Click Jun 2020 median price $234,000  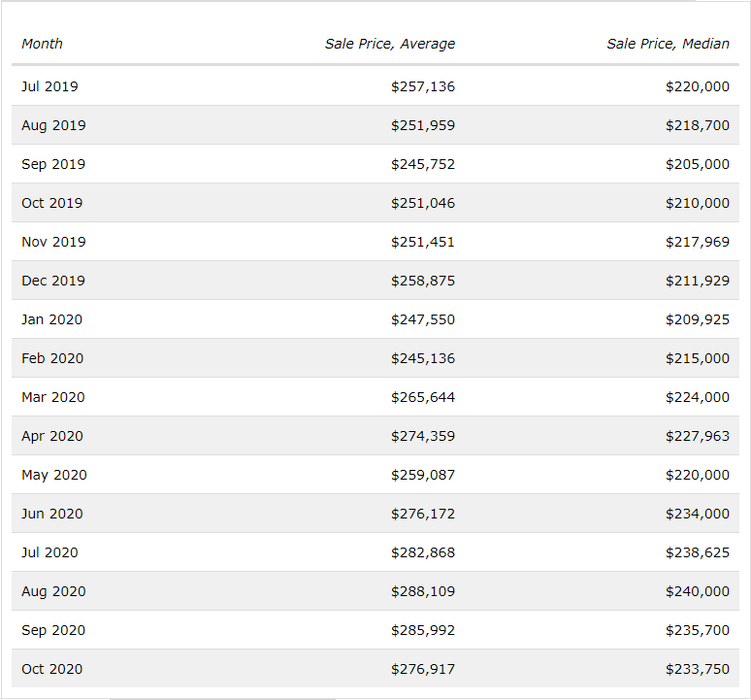click(x=698, y=514)
